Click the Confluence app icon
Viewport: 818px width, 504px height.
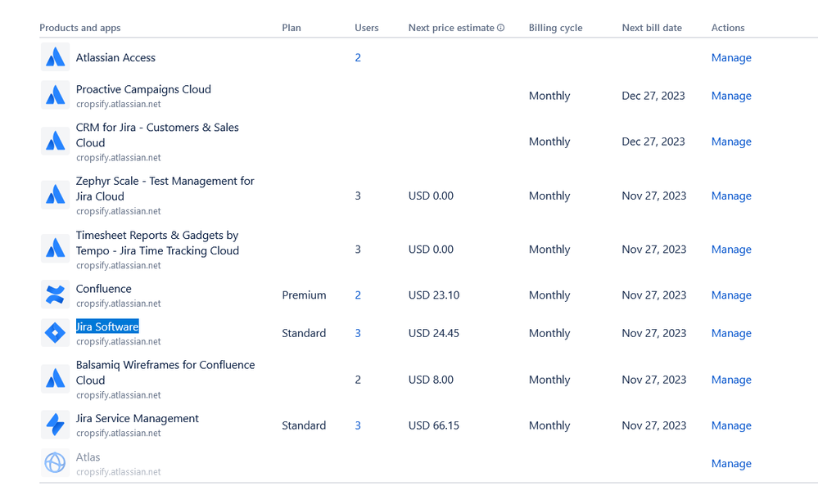(55, 295)
